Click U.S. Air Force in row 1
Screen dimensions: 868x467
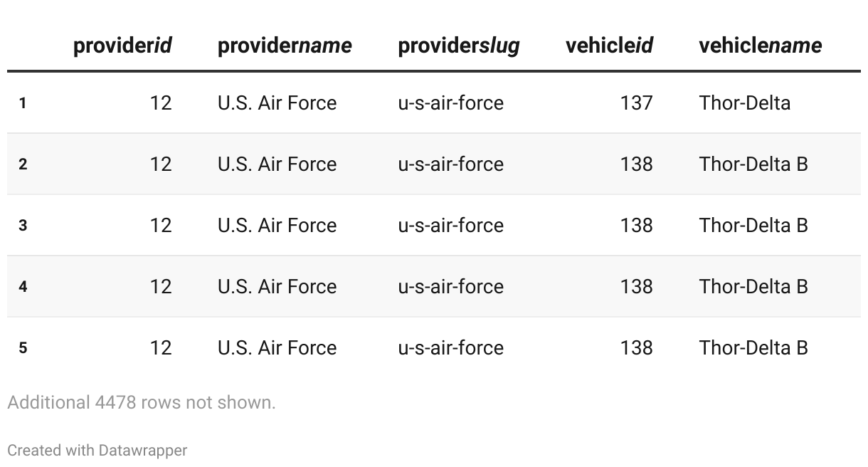[277, 103]
